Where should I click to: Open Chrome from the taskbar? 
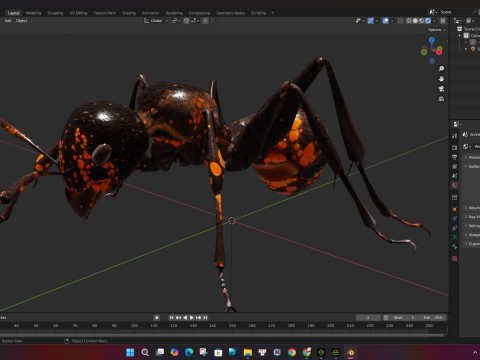[292, 352]
